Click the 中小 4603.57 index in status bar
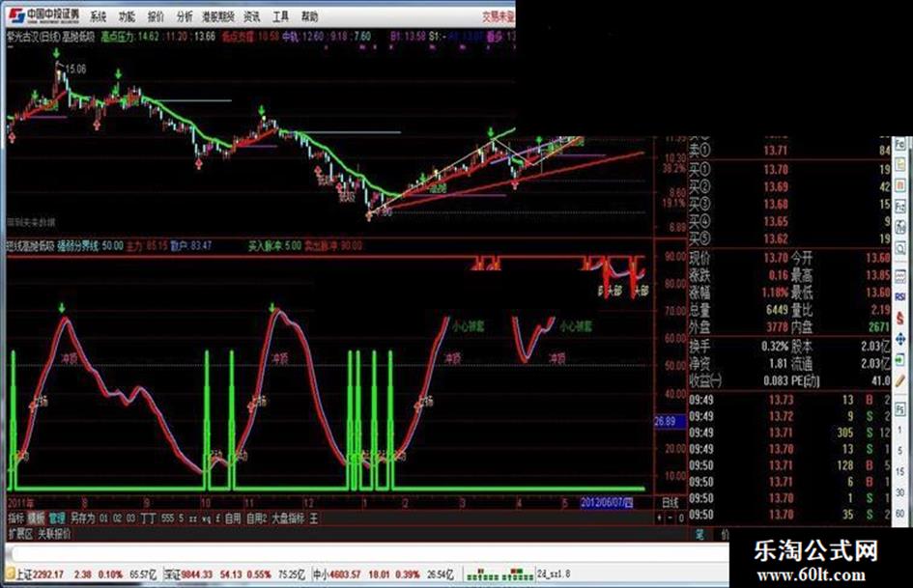This screenshot has width=913, height=588. click(337, 574)
